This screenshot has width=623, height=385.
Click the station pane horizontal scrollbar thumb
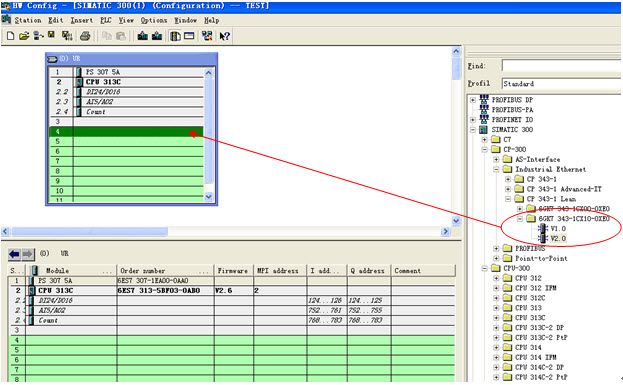[89, 232]
